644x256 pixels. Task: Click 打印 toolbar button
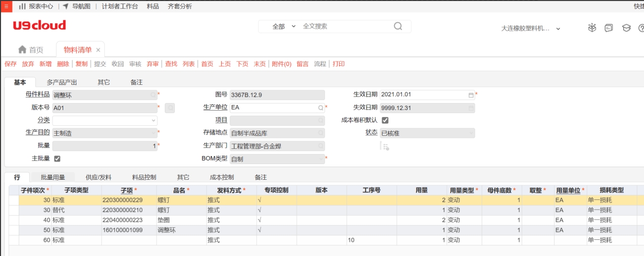click(339, 64)
